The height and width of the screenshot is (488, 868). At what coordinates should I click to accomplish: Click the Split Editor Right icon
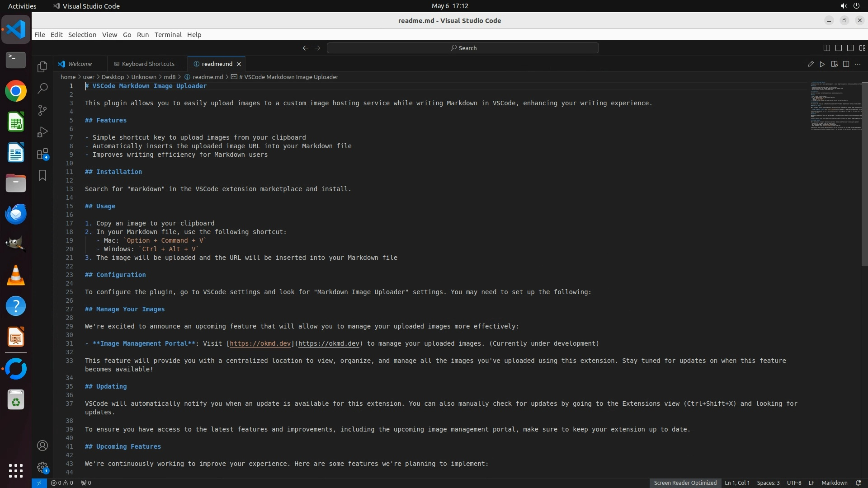pyautogui.click(x=846, y=64)
